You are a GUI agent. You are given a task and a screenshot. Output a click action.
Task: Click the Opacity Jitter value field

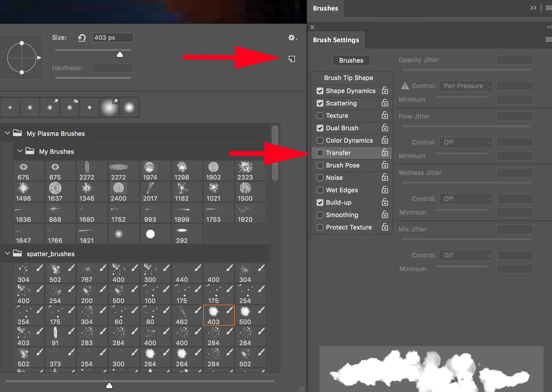coord(515,60)
